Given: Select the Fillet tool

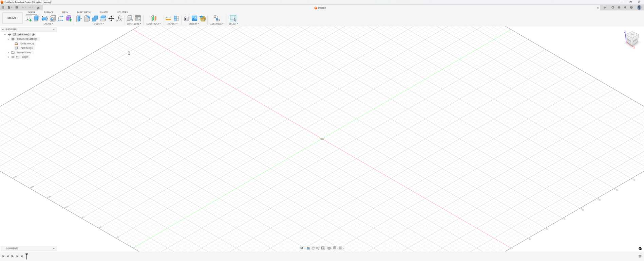Looking at the screenshot, I should [x=87, y=18].
